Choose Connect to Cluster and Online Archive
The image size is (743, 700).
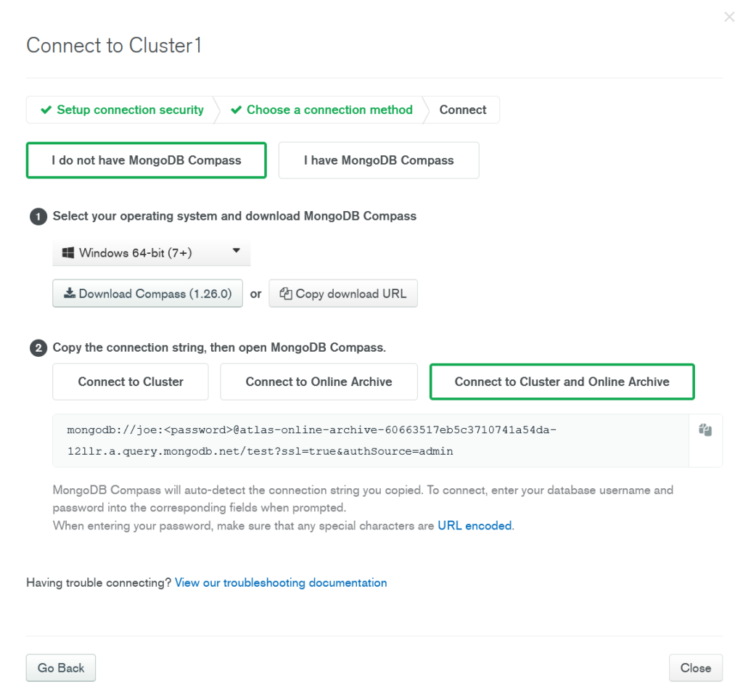(x=562, y=382)
